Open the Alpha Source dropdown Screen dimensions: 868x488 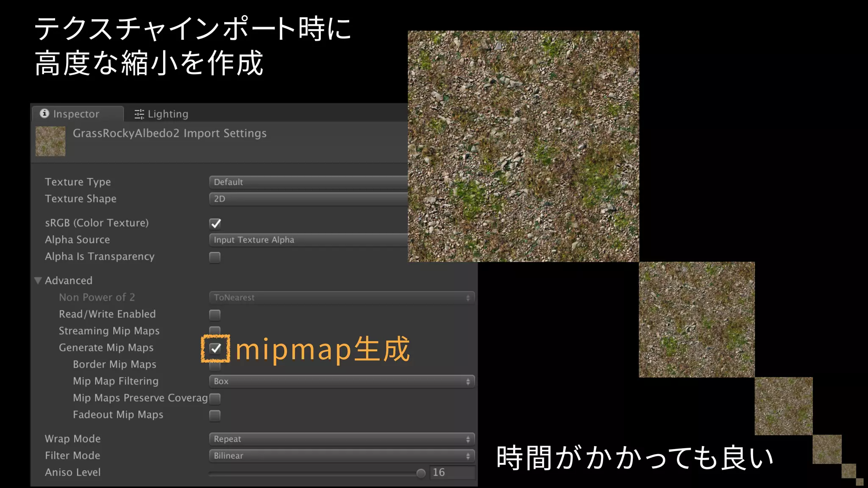click(x=309, y=240)
